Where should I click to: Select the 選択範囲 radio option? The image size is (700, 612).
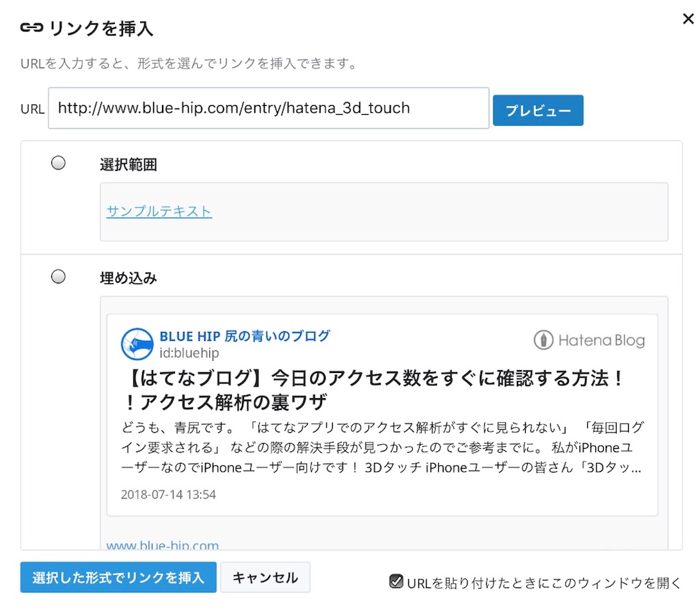click(x=58, y=163)
